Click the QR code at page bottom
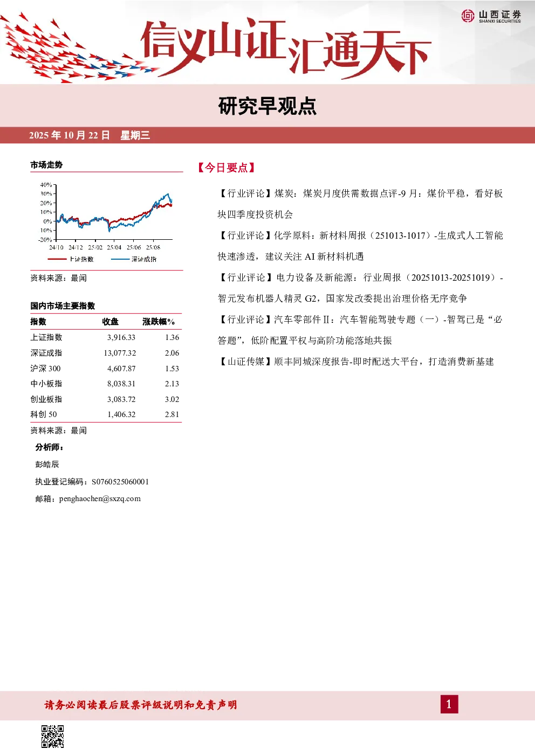The image size is (535, 756). (53, 737)
